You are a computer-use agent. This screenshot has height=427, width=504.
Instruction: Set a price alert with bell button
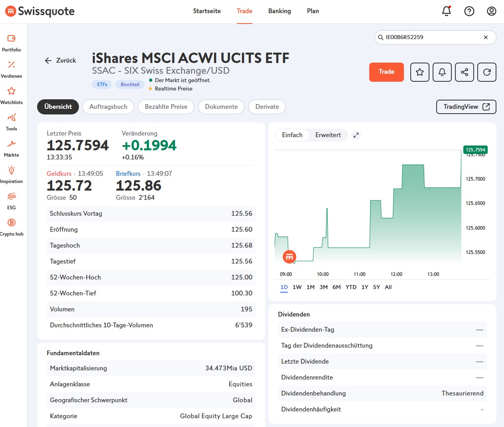tap(442, 72)
